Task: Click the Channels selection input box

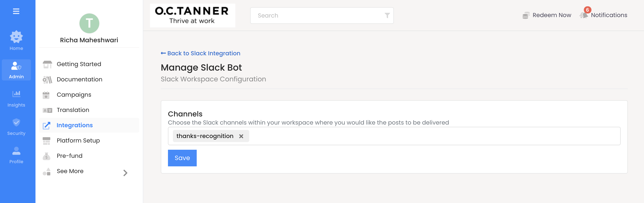Action: (425, 136)
